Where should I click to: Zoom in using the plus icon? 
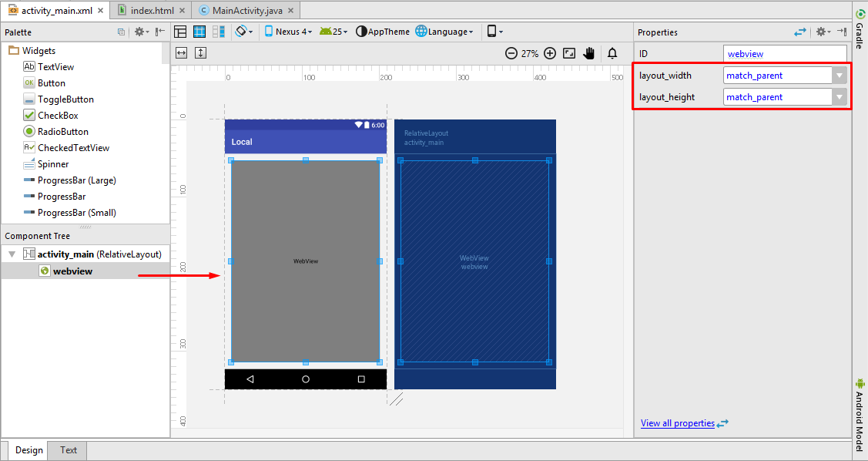point(549,53)
